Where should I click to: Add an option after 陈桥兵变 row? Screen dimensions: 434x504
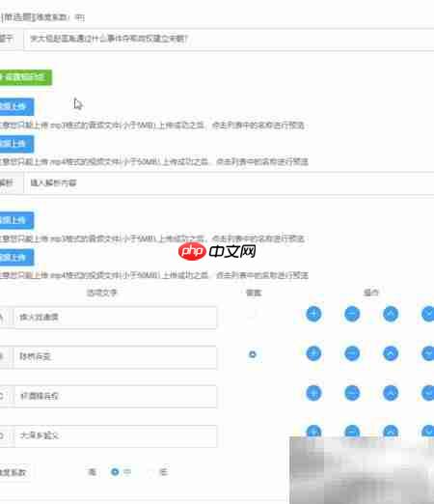click(313, 353)
